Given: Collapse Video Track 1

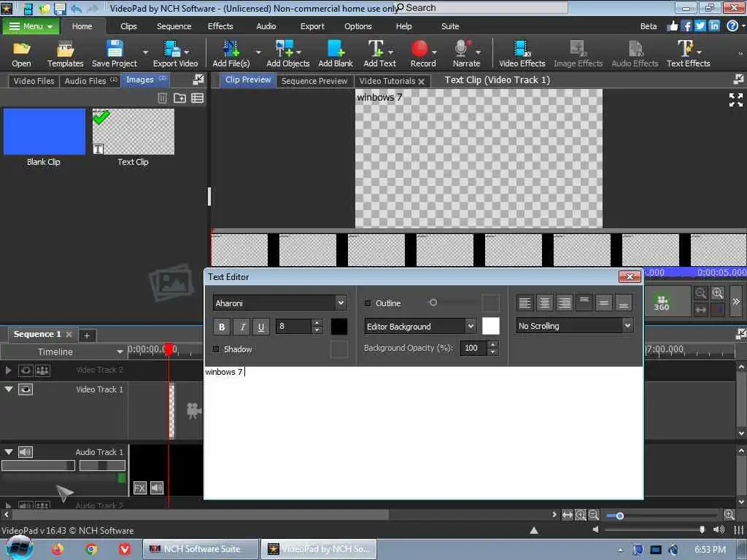Looking at the screenshot, I should (x=9, y=389).
